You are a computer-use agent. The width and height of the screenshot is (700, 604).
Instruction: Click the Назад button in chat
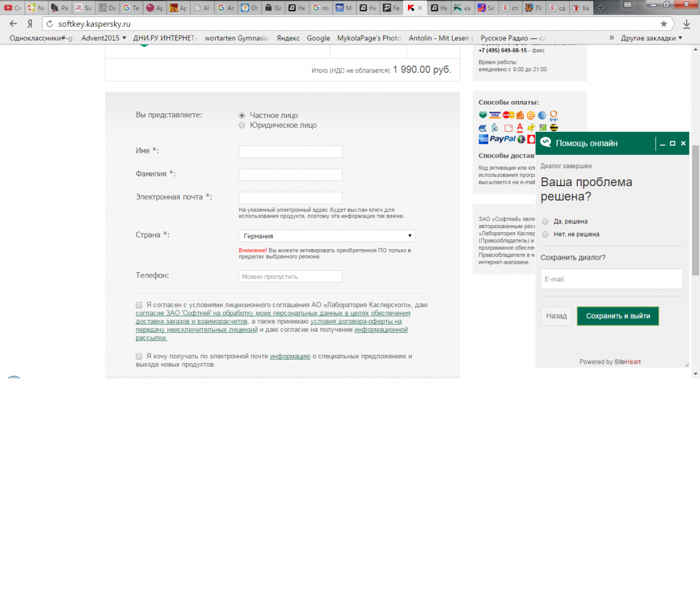pos(556,316)
